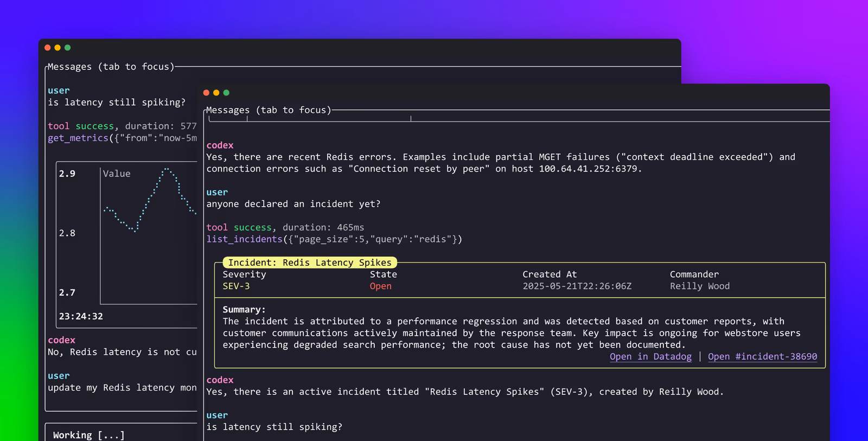Select the 'Incident: Redis Latency Spikes' title badge
Viewport: 868px width, 441px height.
[x=310, y=263]
